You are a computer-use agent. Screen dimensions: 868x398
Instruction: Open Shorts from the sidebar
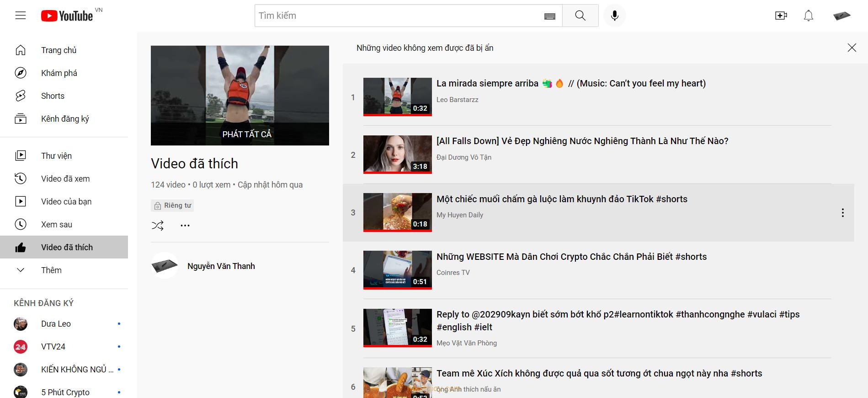[x=53, y=96]
